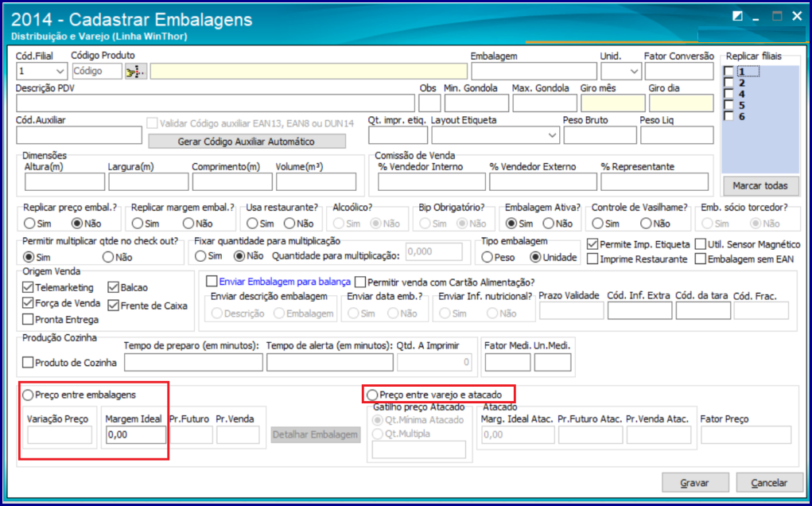Image resolution: width=812 pixels, height=506 pixels.
Task: Click the Obs field
Action: pyautogui.click(x=429, y=103)
